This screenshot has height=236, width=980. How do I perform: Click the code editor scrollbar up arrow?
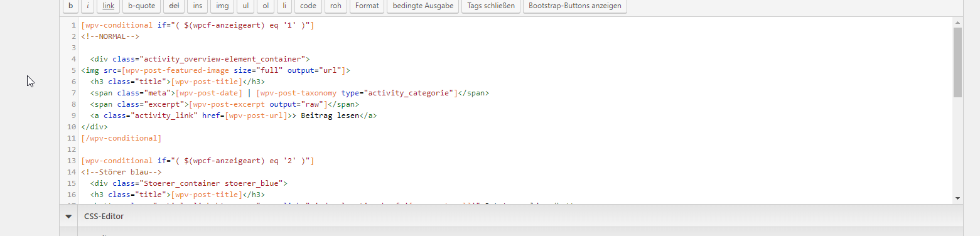click(957, 23)
